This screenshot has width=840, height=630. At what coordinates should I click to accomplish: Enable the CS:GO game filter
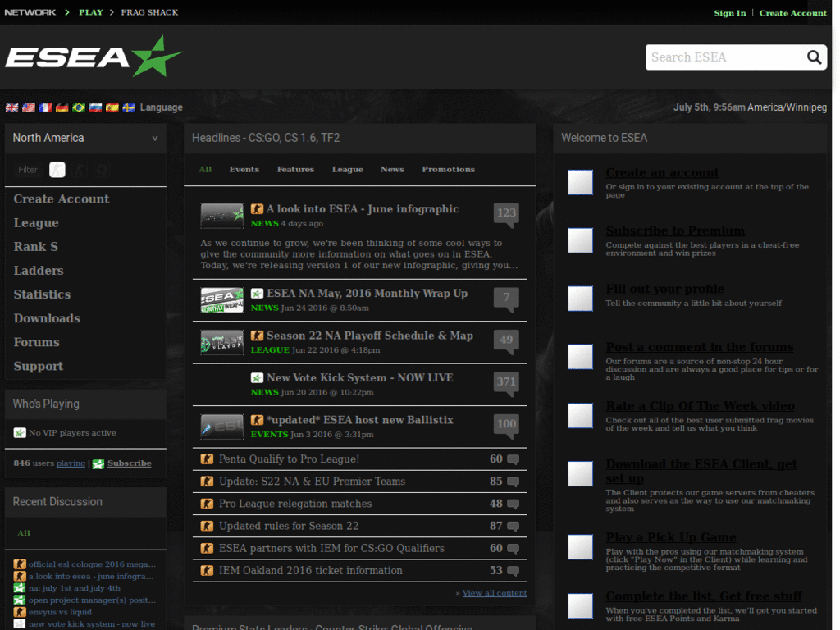(57, 169)
